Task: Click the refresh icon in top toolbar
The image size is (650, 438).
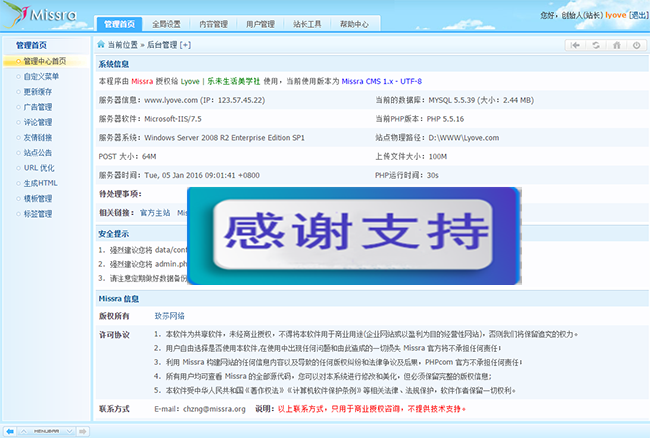Action: pos(596,45)
